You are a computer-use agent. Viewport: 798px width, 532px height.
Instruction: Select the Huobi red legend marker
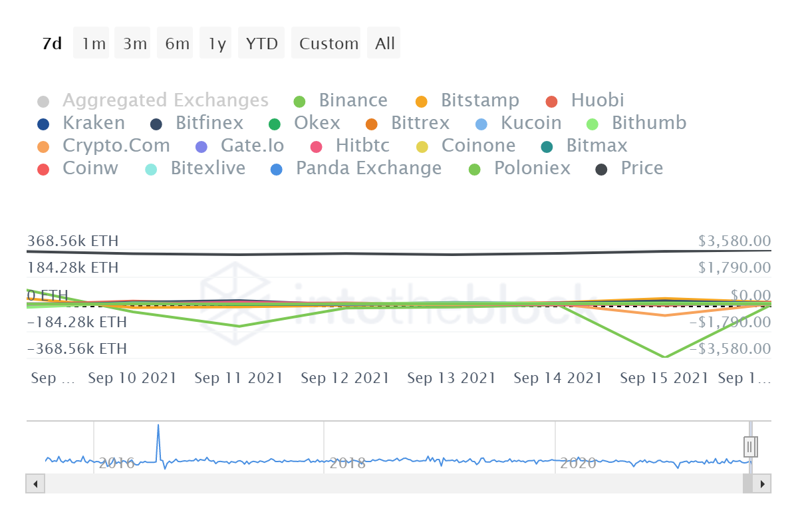[x=552, y=100]
